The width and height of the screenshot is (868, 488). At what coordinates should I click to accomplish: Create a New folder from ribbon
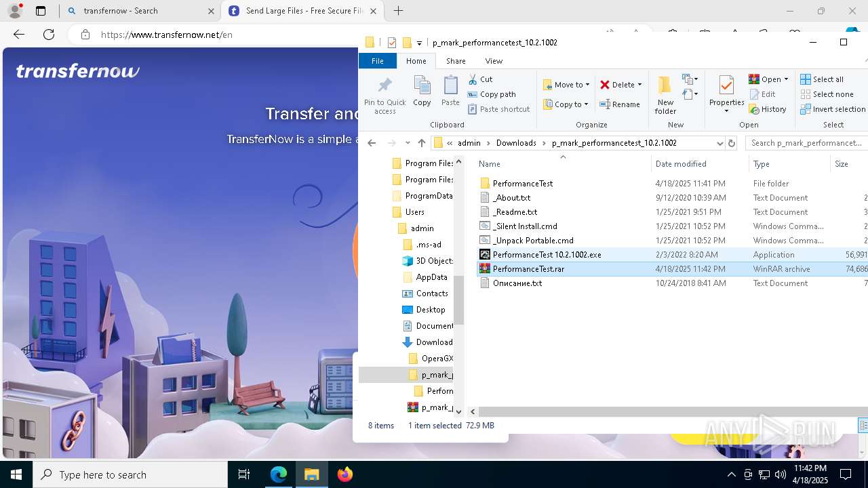[x=665, y=95]
